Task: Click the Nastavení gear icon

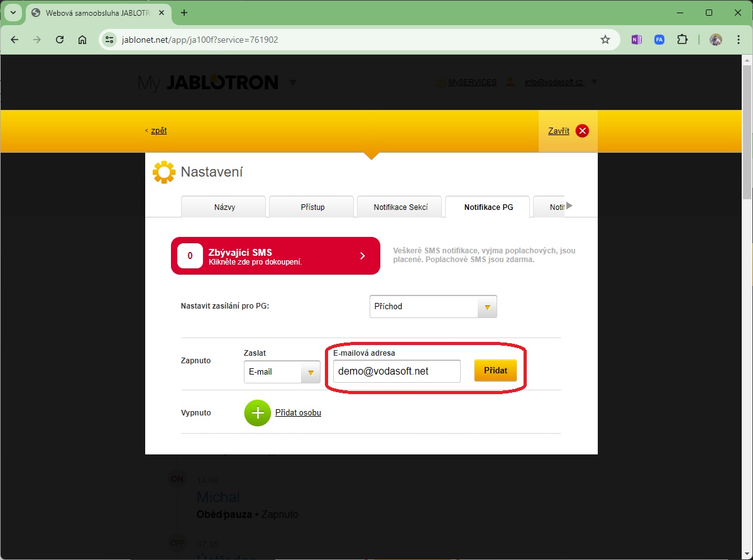Action: point(164,172)
